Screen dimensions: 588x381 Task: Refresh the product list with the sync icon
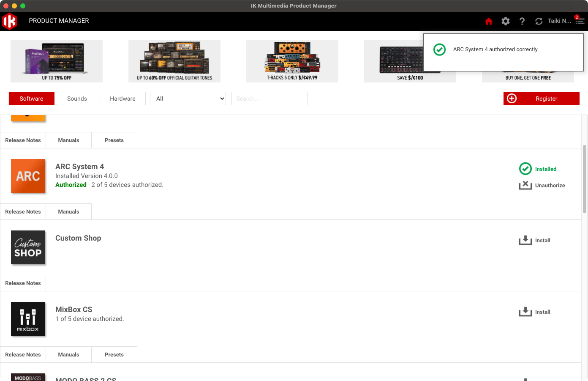(539, 21)
